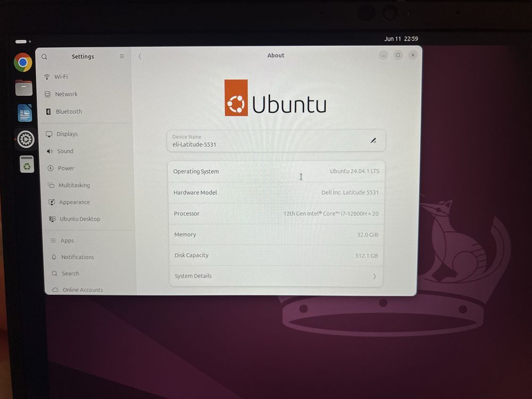The image size is (532, 399).
Task: Click the Sound speaker icon
Action: [50, 151]
